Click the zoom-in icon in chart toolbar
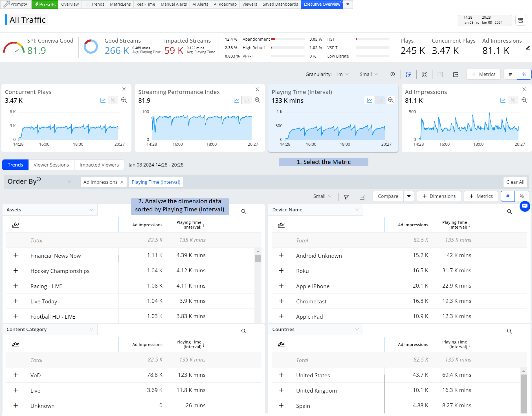 click(393, 74)
